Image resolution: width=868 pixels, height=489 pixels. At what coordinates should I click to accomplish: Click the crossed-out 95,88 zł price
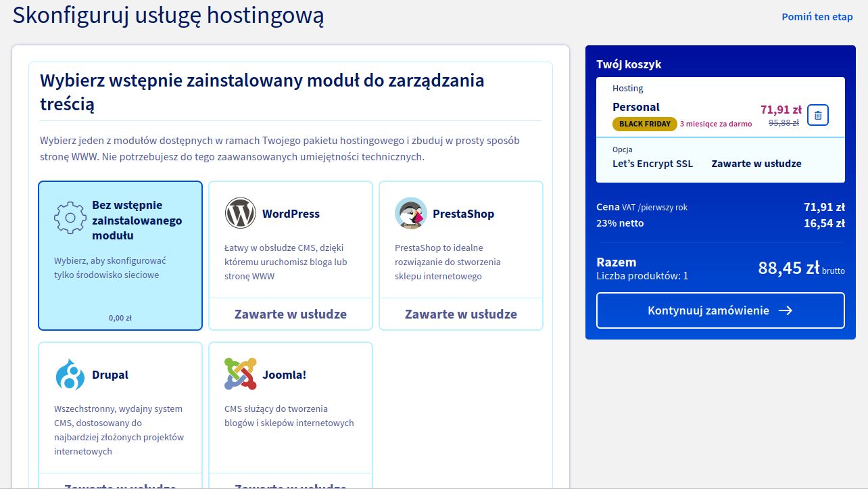[x=784, y=123]
